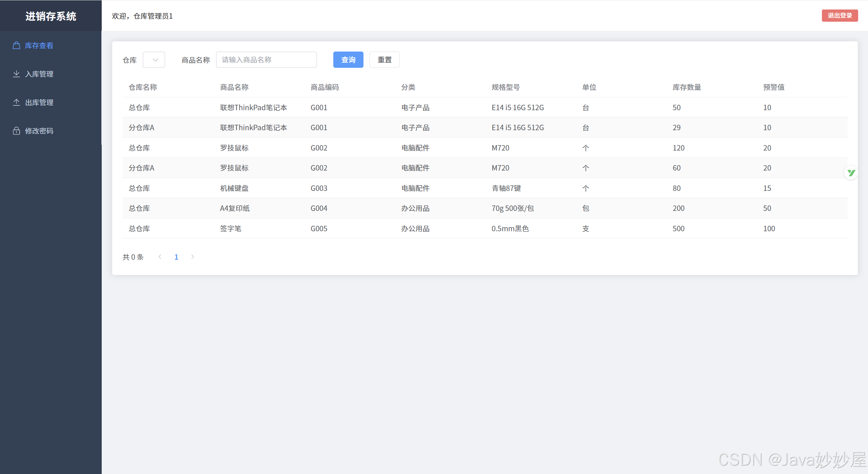This screenshot has width=868, height=474.
Task: Click stock quantity 80 cell
Action: tap(677, 188)
